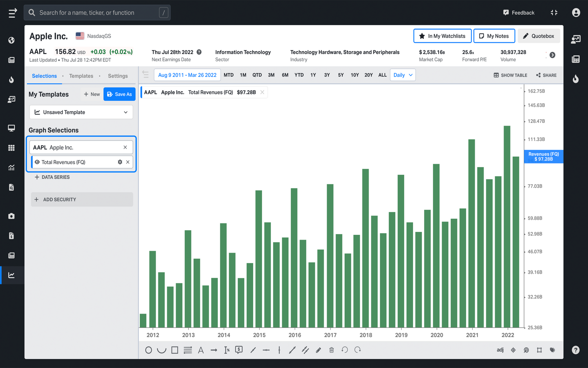Click the tags label icon
Viewport: 588px width, 368px height.
pyautogui.click(x=552, y=350)
